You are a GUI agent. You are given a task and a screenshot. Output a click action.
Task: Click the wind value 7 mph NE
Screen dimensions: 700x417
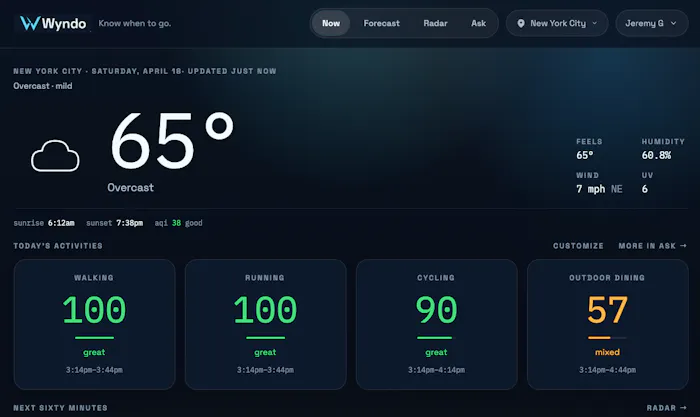pos(599,189)
